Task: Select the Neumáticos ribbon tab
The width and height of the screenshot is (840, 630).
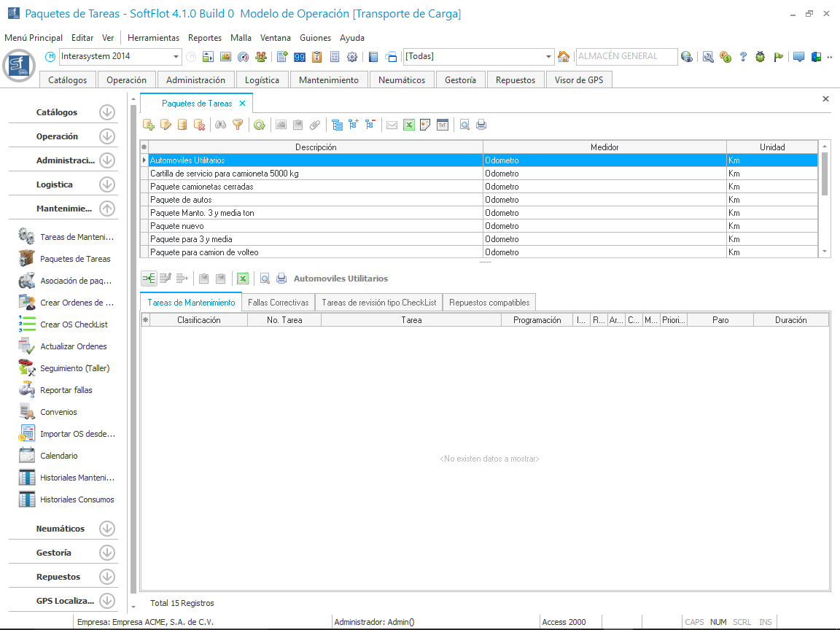Action: point(402,80)
